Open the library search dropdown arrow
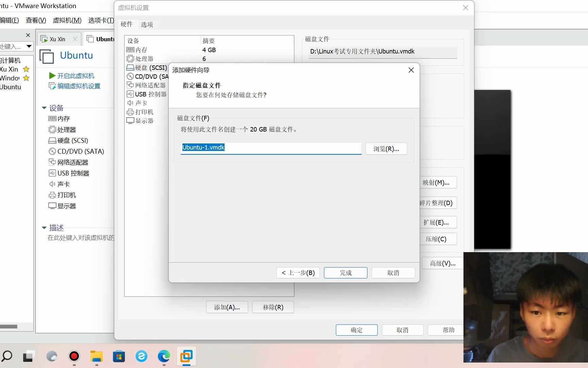The image size is (588, 368). point(29,46)
